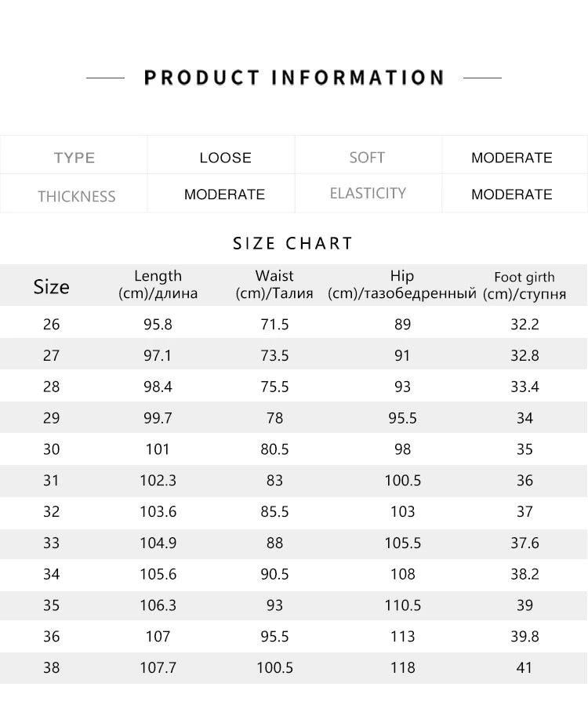Viewport: 588px width, 705px height.
Task: Click size 38 in the Size column
Action: tap(51, 668)
